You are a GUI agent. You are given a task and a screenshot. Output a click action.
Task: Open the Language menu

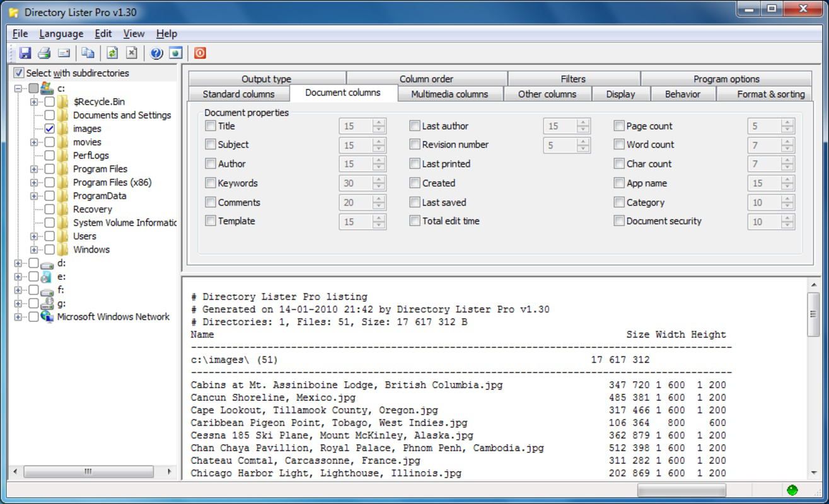coord(61,33)
